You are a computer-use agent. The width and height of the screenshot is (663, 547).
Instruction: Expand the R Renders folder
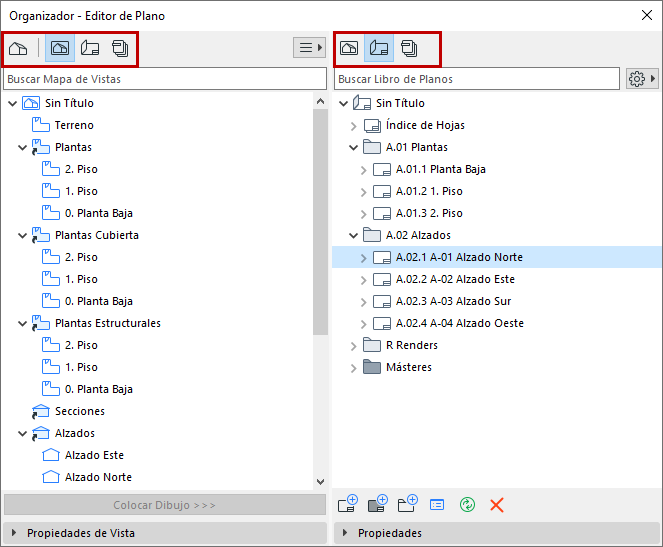click(354, 346)
